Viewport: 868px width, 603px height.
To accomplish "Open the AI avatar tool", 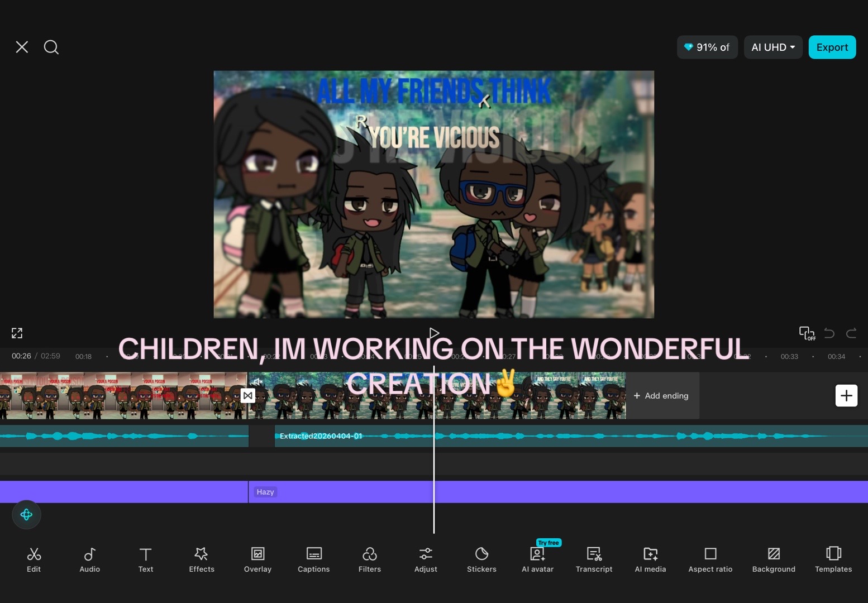I will click(x=538, y=560).
